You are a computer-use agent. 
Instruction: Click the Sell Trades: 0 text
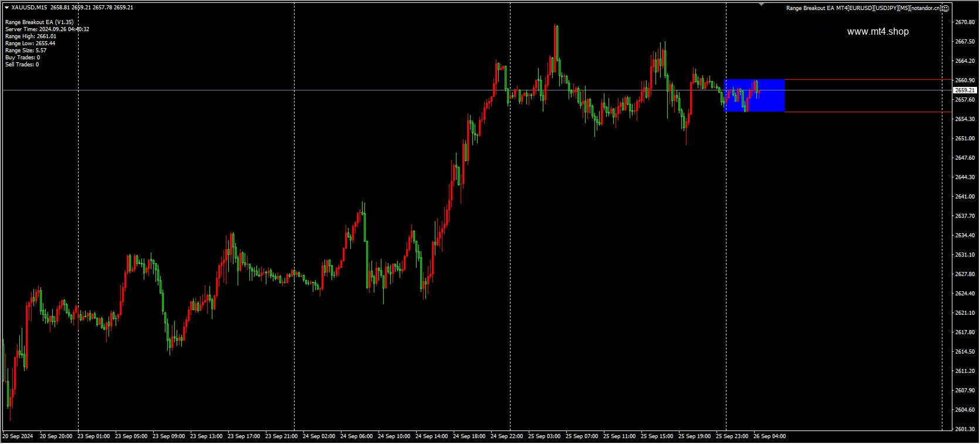(22, 65)
